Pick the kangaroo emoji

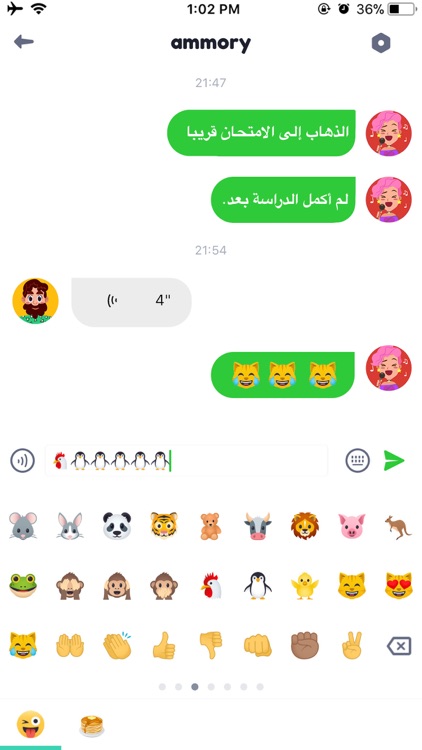pos(399,527)
